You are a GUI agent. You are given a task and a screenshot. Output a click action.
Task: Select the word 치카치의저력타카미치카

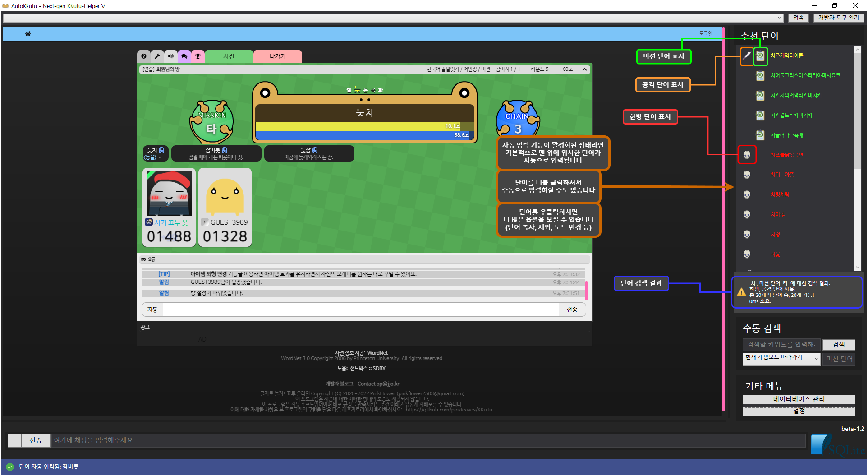click(x=796, y=96)
